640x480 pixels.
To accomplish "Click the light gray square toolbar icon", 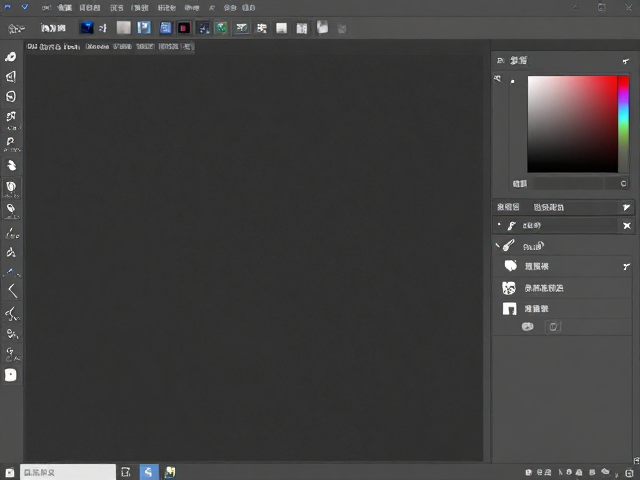I will point(124,28).
